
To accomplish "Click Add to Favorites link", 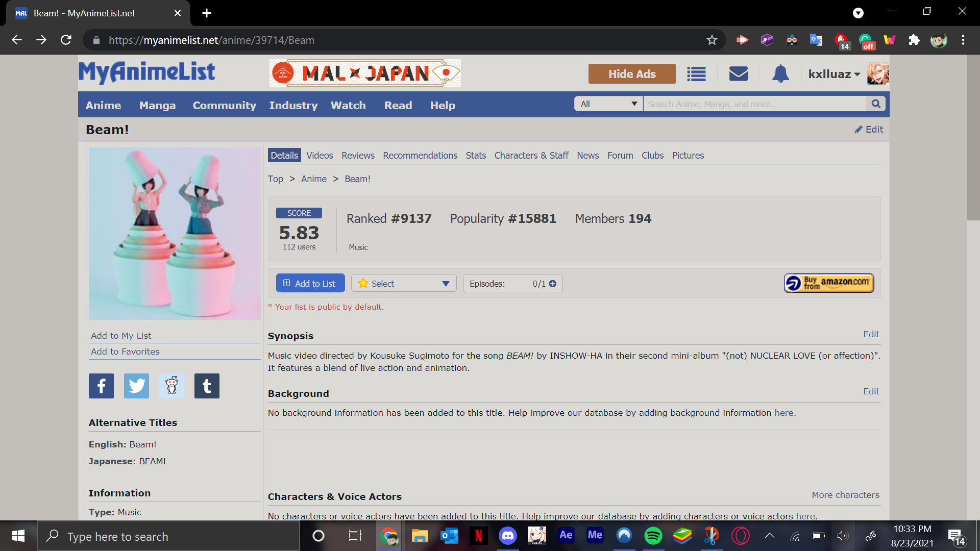I will [125, 352].
